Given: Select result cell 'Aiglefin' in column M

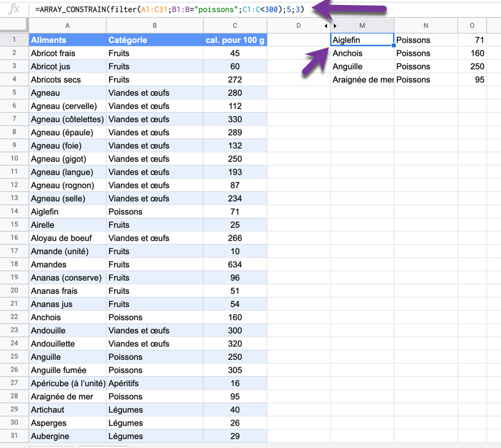Looking at the screenshot, I should (362, 40).
